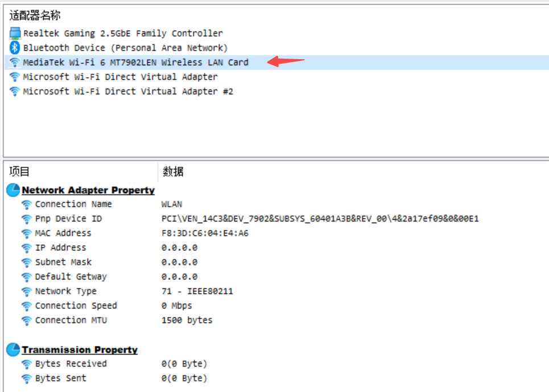549x392 pixels.
Task: Click the Wi-Fi icon beside MAC Address
Action: (27, 233)
